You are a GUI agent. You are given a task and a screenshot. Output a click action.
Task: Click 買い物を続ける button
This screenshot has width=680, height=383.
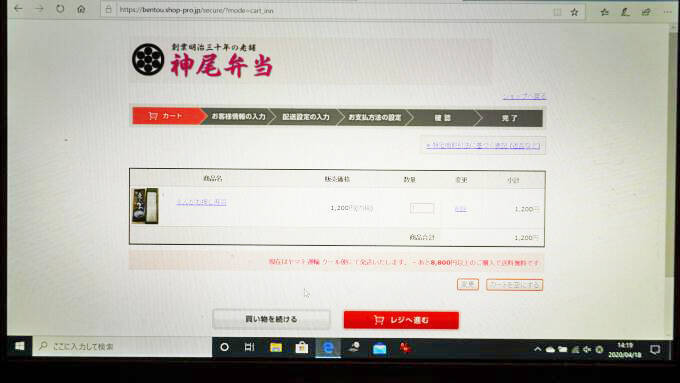271,319
